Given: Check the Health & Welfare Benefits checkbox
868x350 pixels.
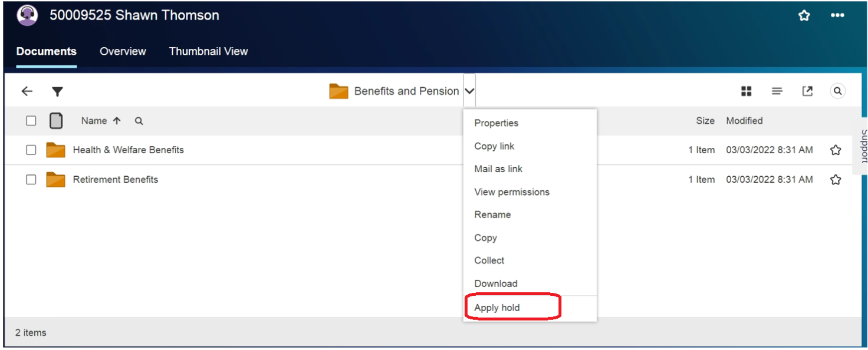Looking at the screenshot, I should [31, 150].
